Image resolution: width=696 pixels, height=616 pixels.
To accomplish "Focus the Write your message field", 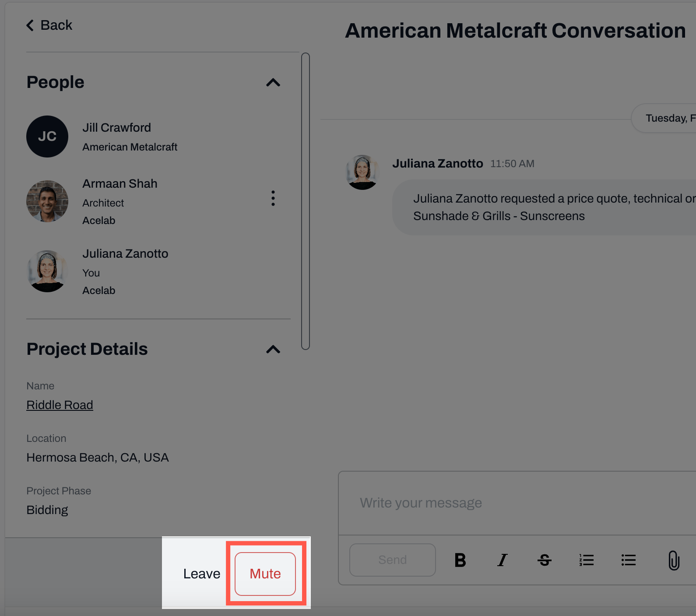I will click(x=517, y=503).
